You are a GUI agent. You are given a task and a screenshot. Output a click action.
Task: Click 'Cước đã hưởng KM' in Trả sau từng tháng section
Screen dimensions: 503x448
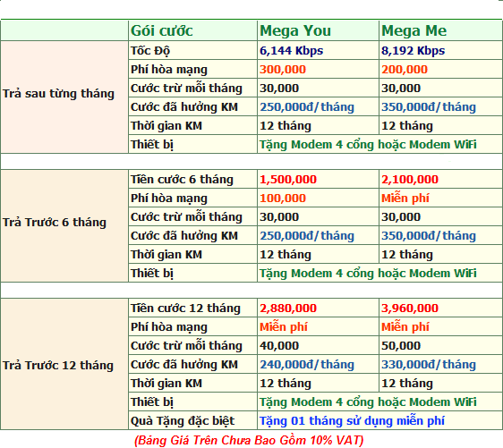pos(184,107)
